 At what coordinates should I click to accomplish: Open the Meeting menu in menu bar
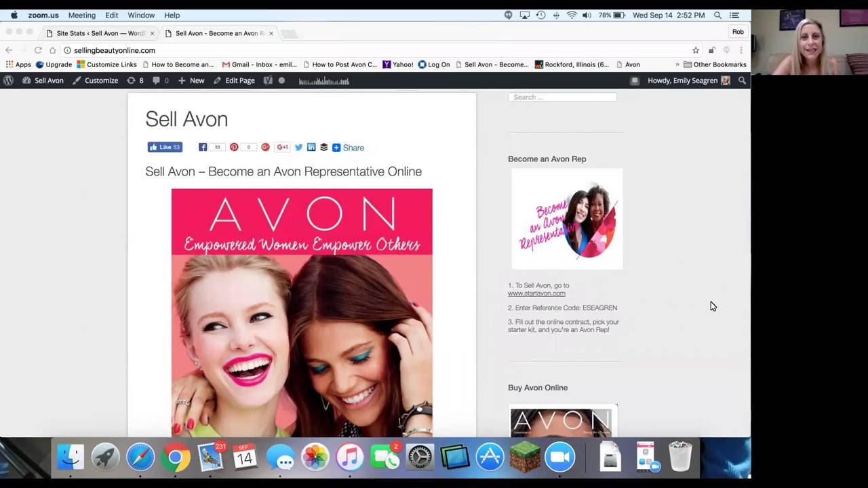pyautogui.click(x=82, y=15)
